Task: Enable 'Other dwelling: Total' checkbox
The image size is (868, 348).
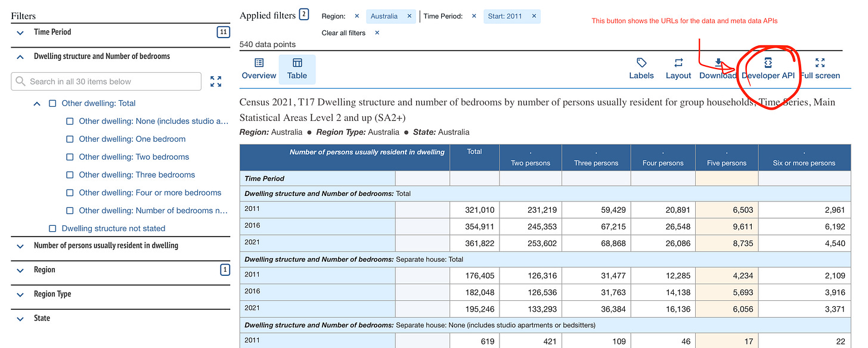Action: [x=52, y=103]
